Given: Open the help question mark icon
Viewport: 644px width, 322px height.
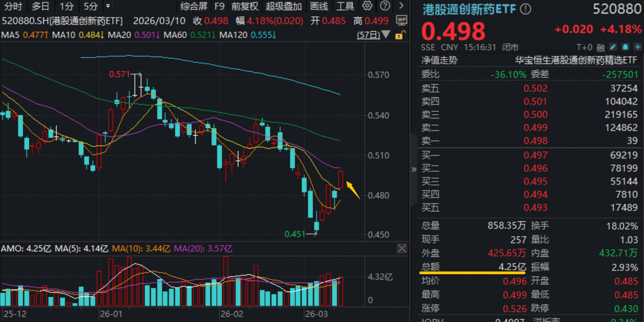Looking at the screenshot, I should tap(385, 6).
